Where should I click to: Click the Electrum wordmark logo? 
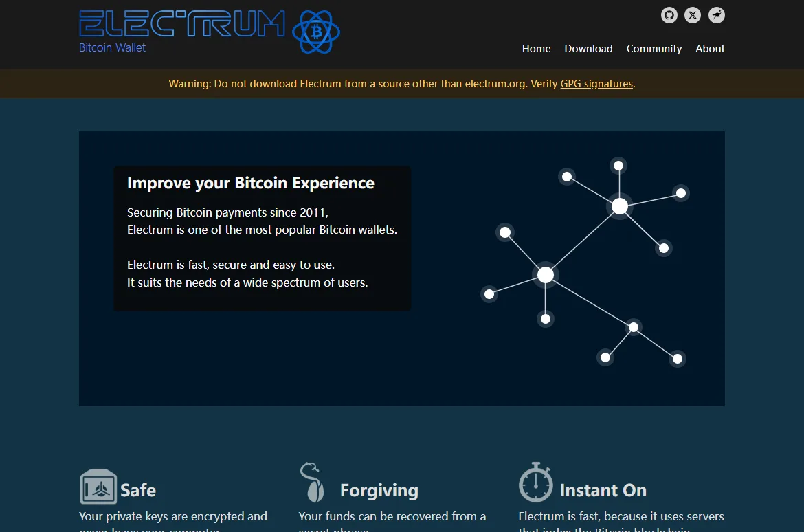click(x=181, y=23)
